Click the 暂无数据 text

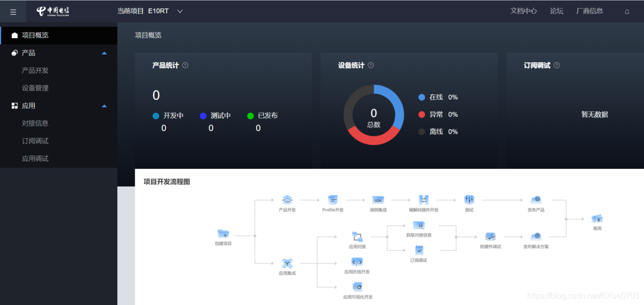click(x=595, y=114)
